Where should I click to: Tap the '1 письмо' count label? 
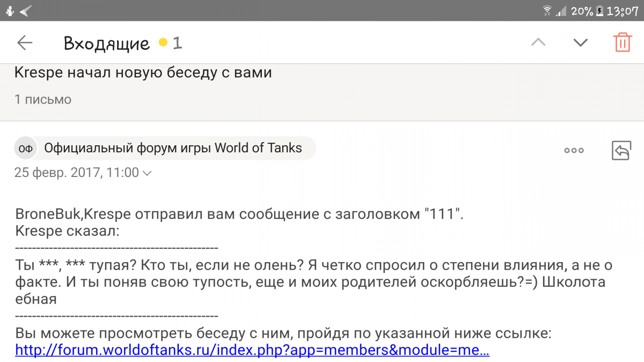43,100
